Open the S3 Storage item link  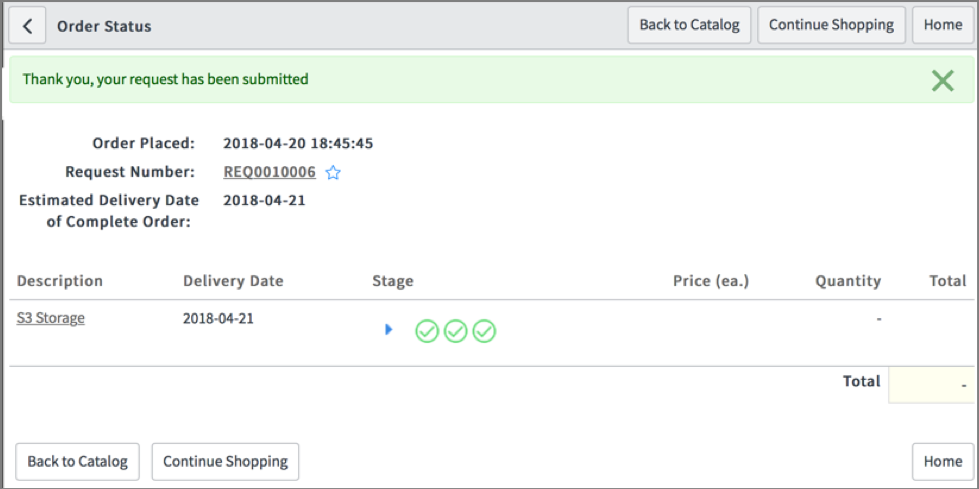(51, 318)
